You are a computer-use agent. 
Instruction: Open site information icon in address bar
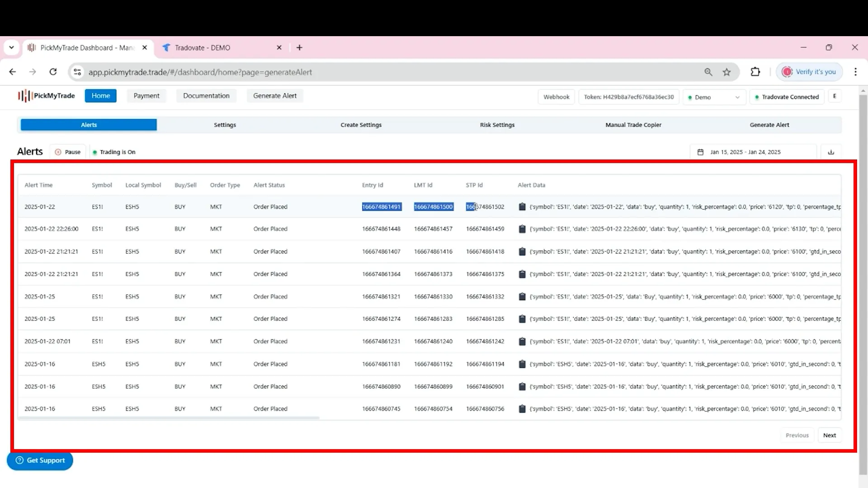(x=77, y=72)
